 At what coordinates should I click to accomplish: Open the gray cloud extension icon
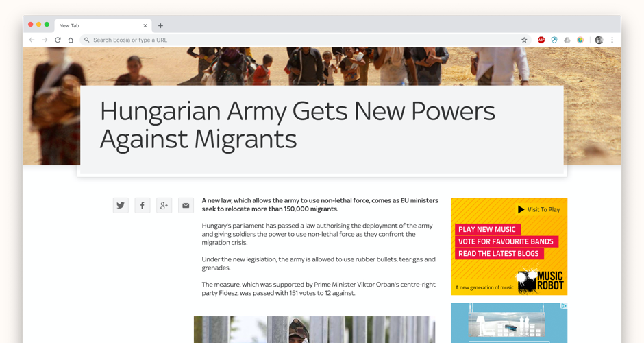click(x=567, y=40)
